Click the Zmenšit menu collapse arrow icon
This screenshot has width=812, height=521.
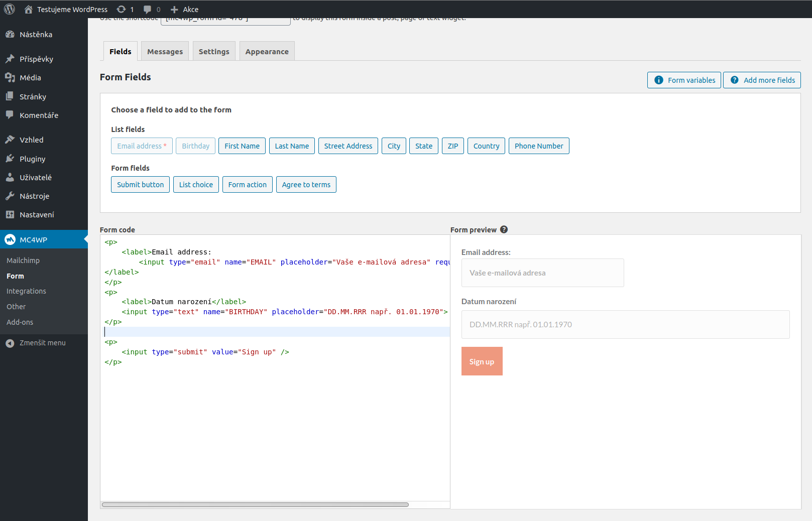[x=10, y=343]
